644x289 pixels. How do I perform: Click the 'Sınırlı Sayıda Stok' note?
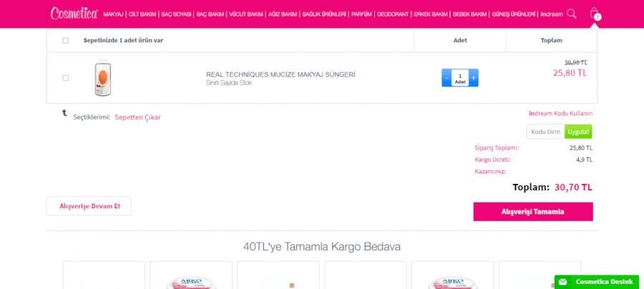[x=229, y=83]
